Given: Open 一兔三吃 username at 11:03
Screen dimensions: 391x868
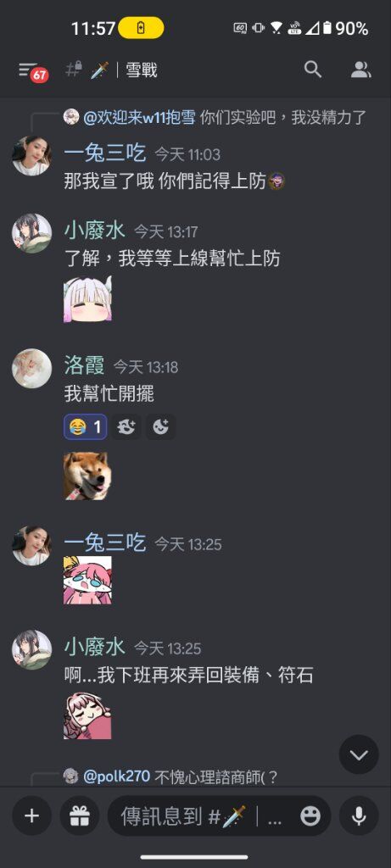Looking at the screenshot, I should click(104, 153).
